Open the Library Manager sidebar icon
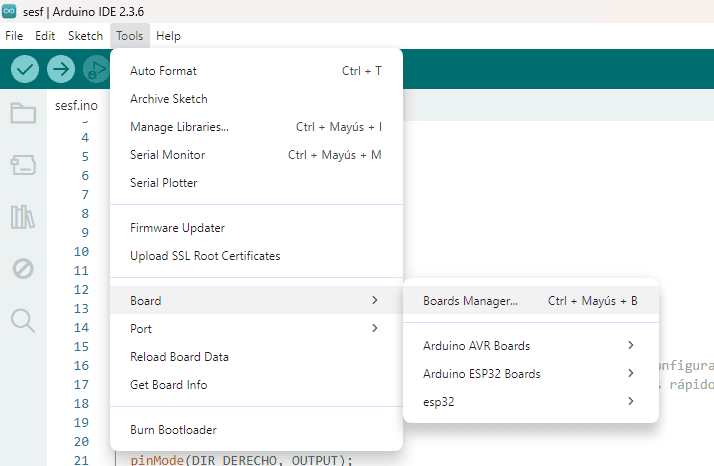714x466 pixels. (x=23, y=217)
